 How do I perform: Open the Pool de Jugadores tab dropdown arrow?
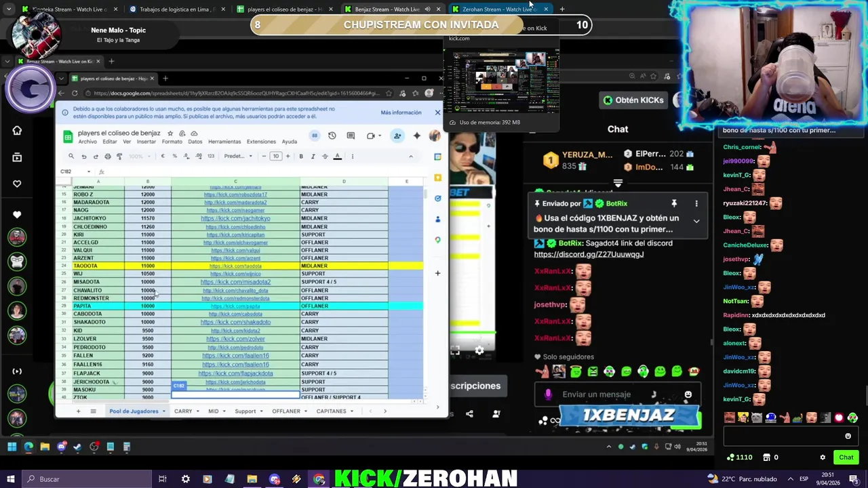pos(163,411)
